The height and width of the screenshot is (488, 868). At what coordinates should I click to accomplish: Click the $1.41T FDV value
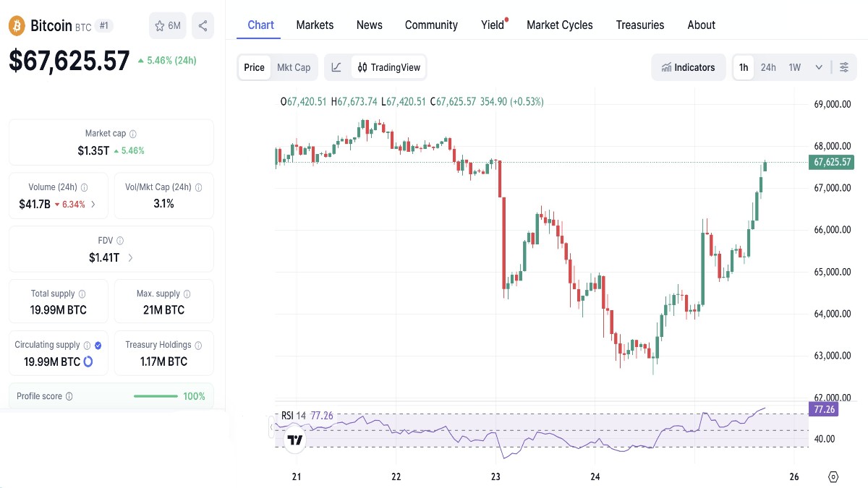(104, 257)
